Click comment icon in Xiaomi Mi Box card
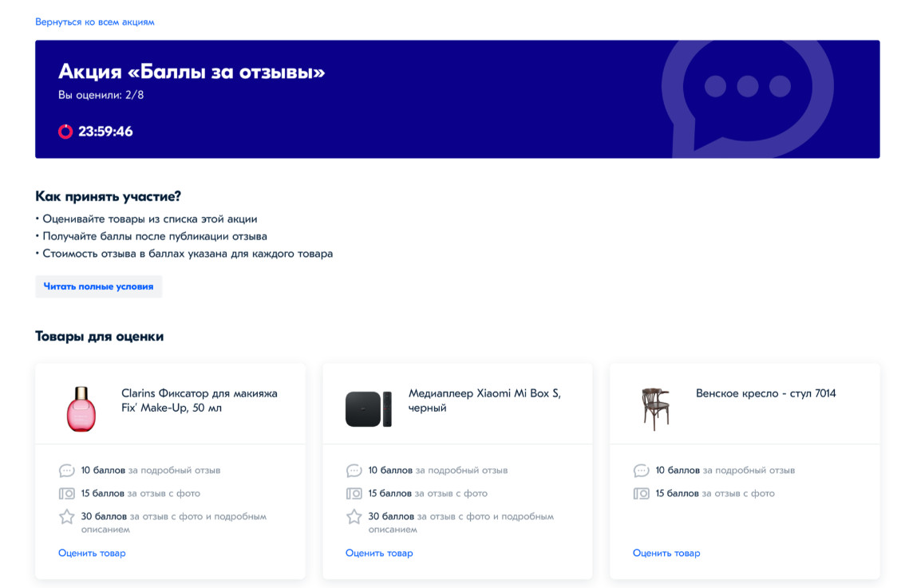Screen dimensions: 905x588 [354, 471]
